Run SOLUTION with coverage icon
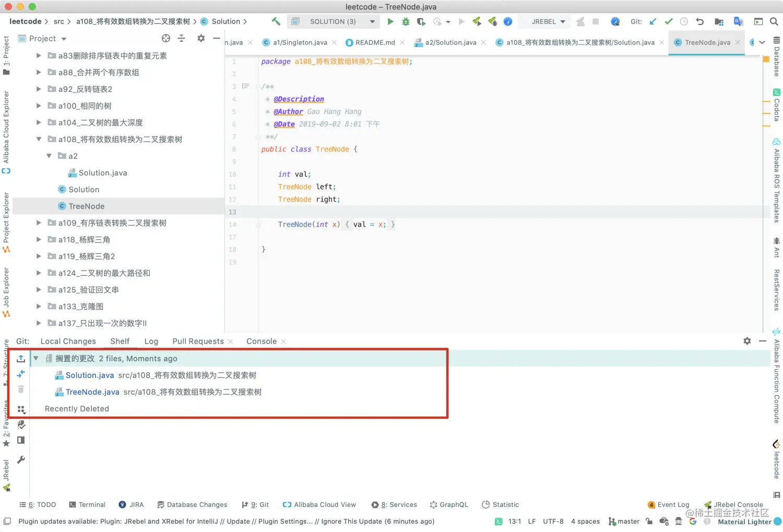783x532 pixels. tap(421, 21)
